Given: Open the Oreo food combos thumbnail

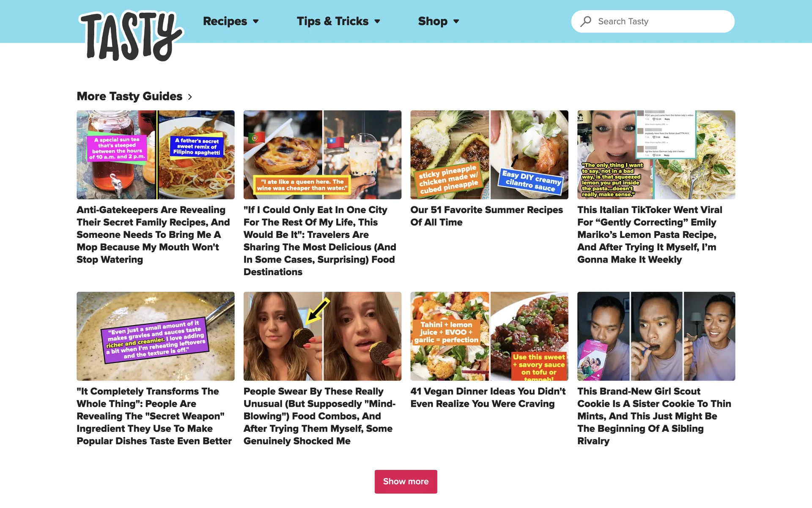Looking at the screenshot, I should click(322, 336).
